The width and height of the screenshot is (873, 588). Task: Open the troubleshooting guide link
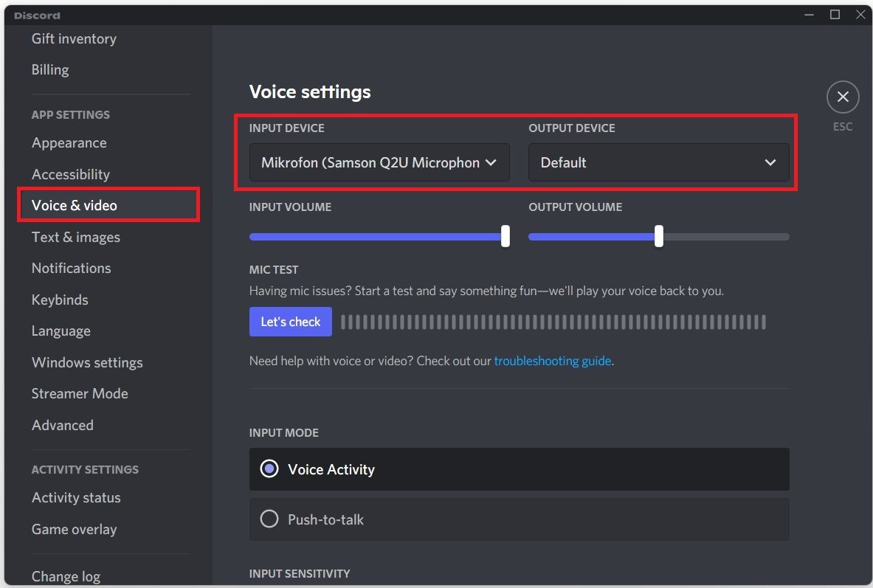click(552, 361)
